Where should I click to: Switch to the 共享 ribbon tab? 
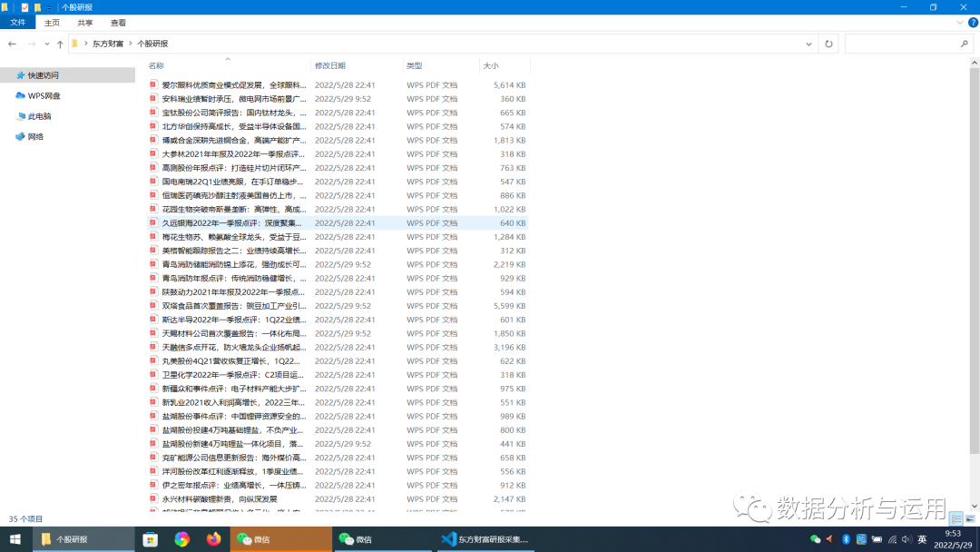85,23
